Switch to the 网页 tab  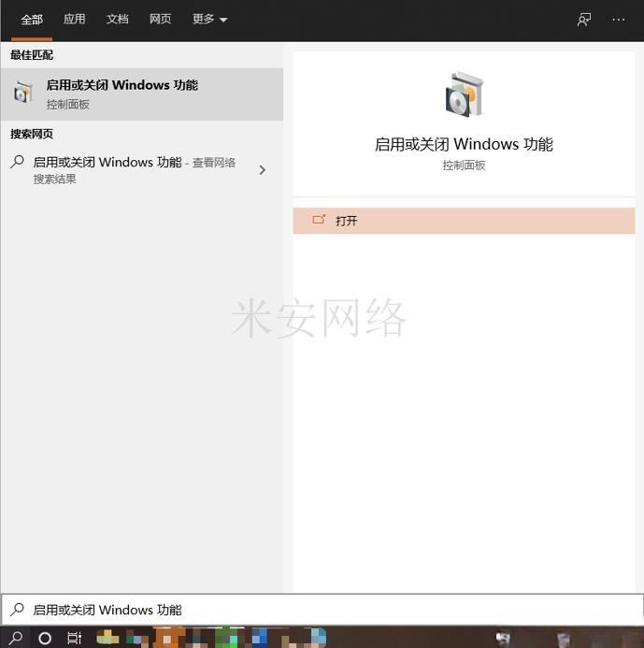click(160, 19)
